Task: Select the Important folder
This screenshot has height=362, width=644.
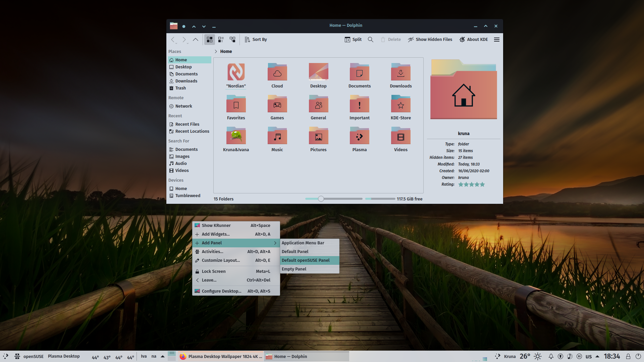Action: click(359, 104)
